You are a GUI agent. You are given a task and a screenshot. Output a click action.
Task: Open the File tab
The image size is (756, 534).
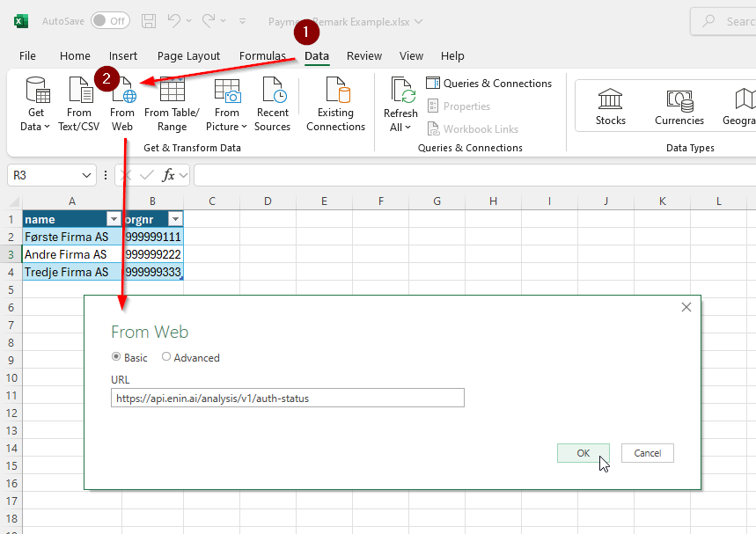pos(27,56)
